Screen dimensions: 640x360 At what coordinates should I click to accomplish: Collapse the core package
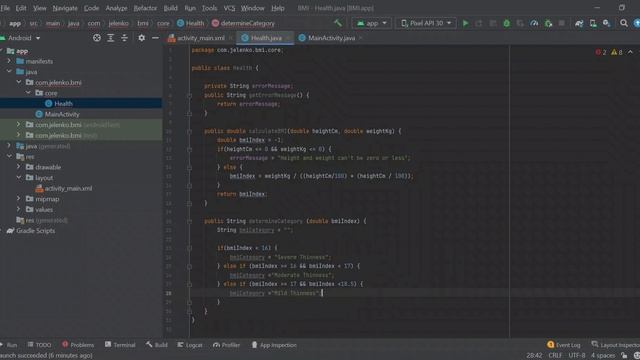pyautogui.click(x=28, y=93)
